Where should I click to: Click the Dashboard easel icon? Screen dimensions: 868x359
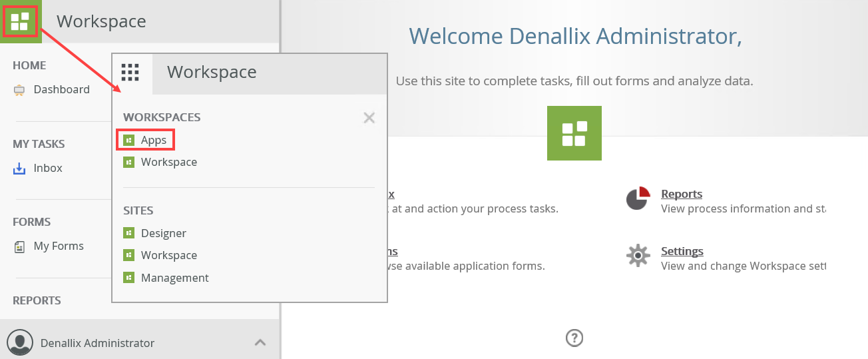click(19, 90)
